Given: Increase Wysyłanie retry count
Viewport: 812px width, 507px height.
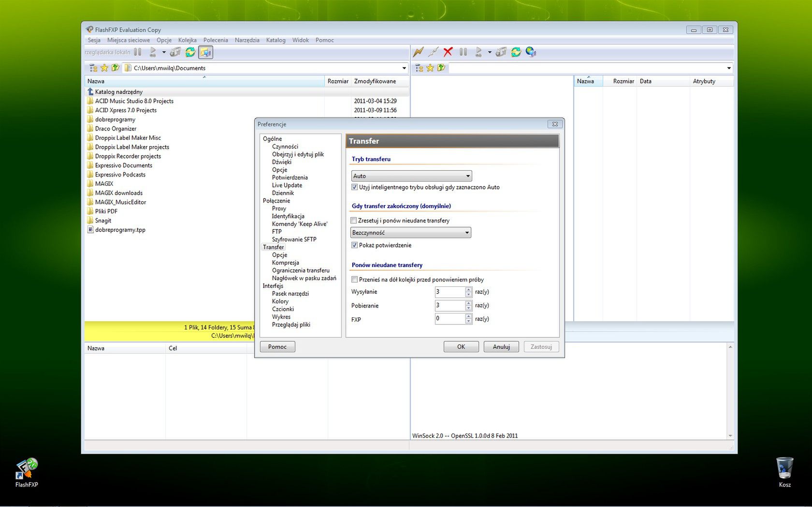Looking at the screenshot, I should coord(468,289).
